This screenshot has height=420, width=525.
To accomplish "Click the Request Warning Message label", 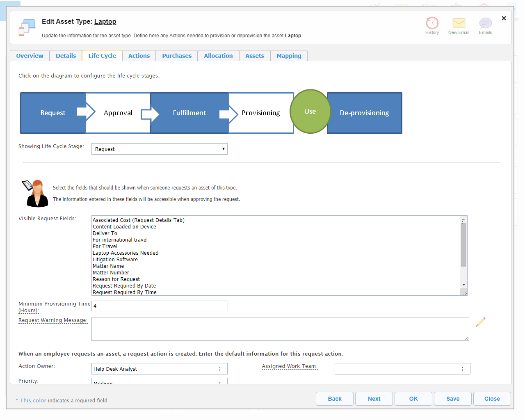I will coord(53,320).
